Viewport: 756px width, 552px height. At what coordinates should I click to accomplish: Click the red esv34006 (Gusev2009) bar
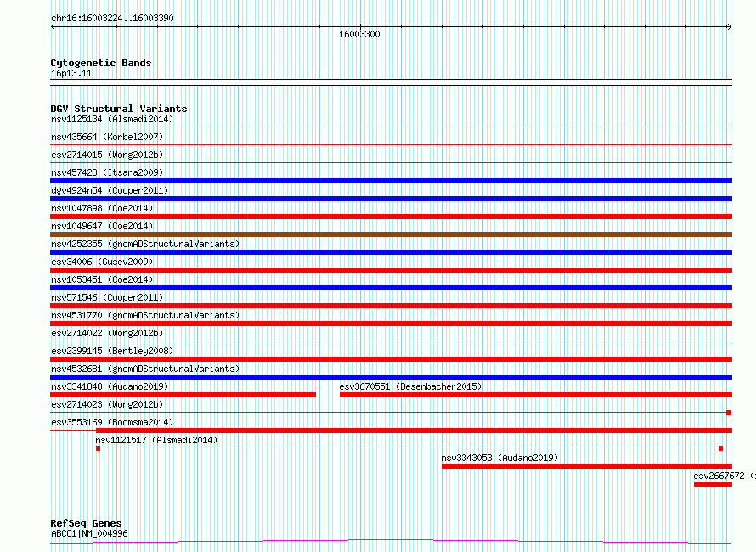coord(391,270)
